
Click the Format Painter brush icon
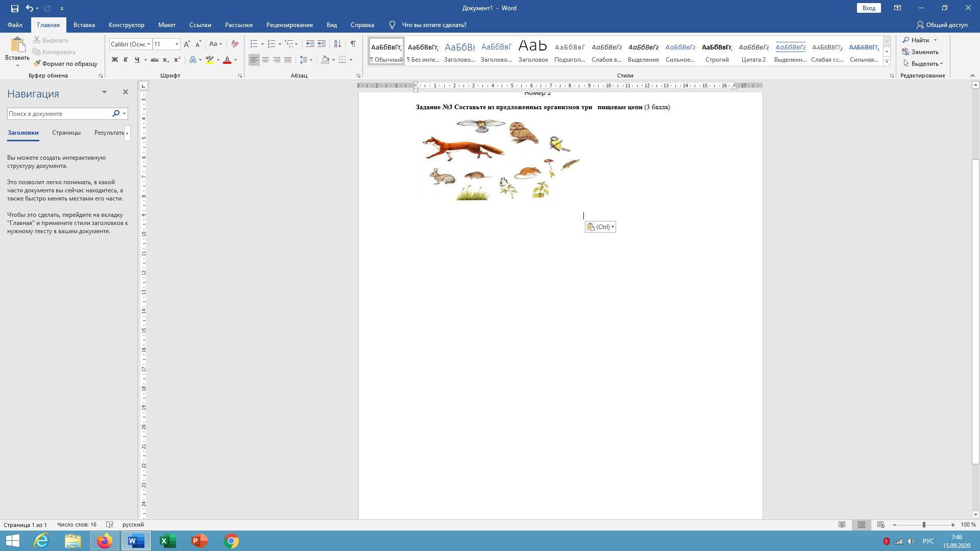tap(37, 64)
